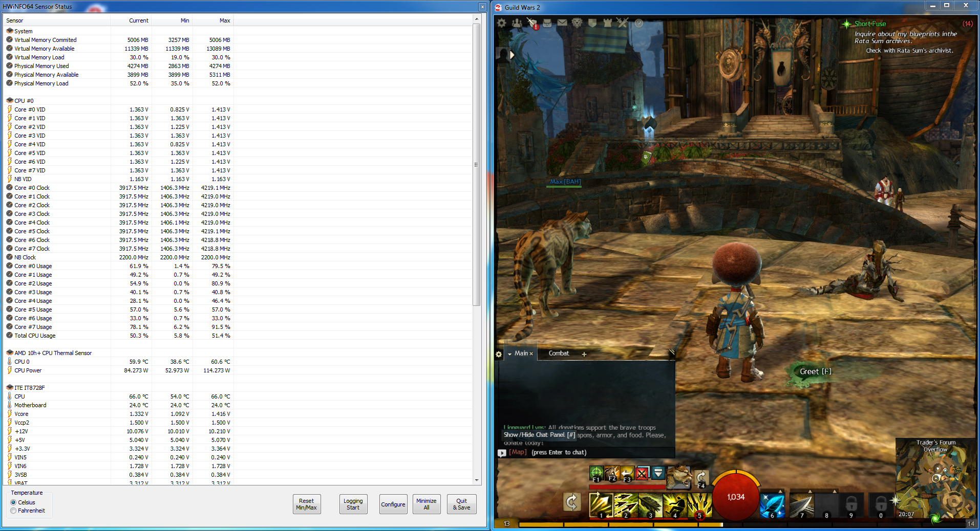Click the pet F4 swap icon
Image resolution: width=980 pixels, height=531 pixels.
click(701, 478)
